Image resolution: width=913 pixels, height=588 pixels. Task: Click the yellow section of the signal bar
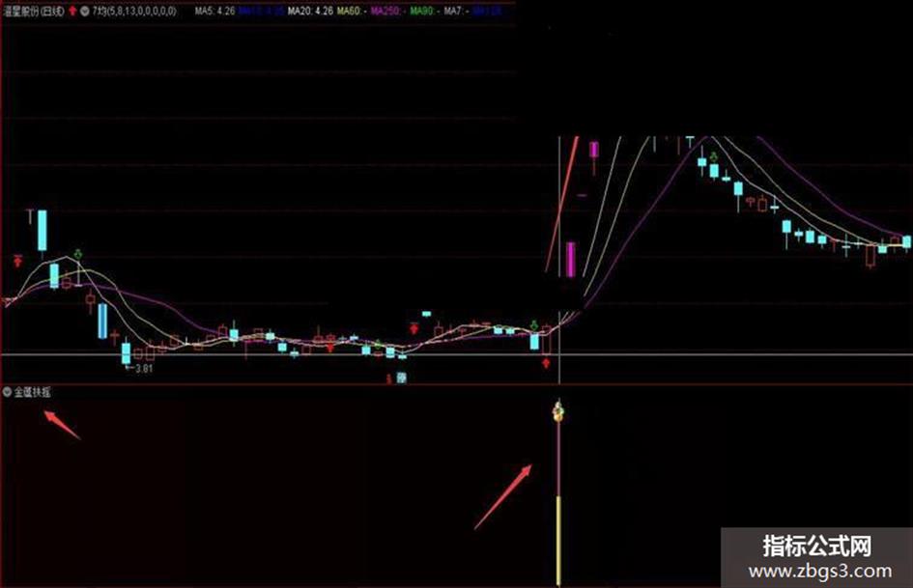[x=558, y=541]
